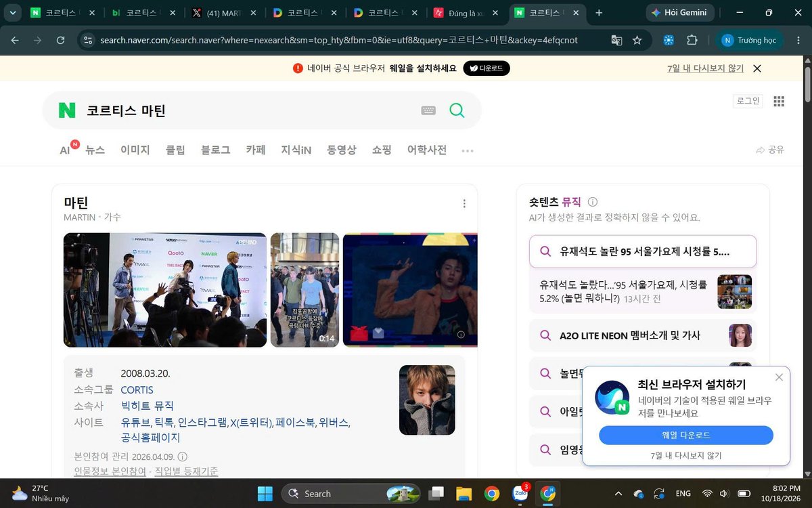Select the 지식iN search tab
812x508 pixels.
[296, 150]
